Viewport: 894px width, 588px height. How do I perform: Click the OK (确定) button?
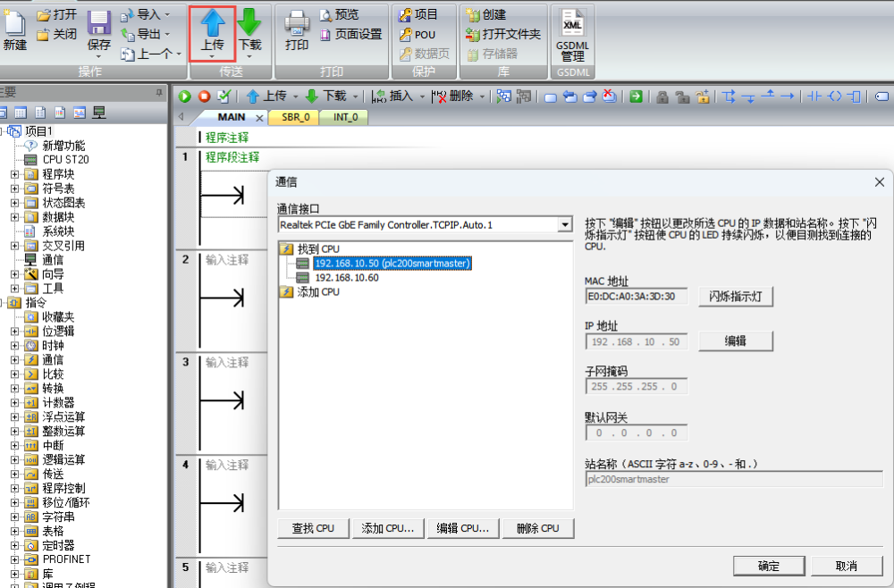click(768, 566)
